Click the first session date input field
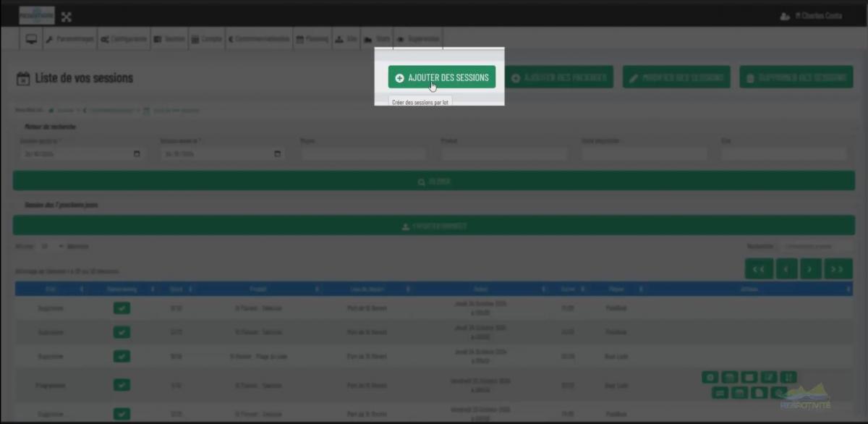The image size is (868, 424). pos(82,154)
